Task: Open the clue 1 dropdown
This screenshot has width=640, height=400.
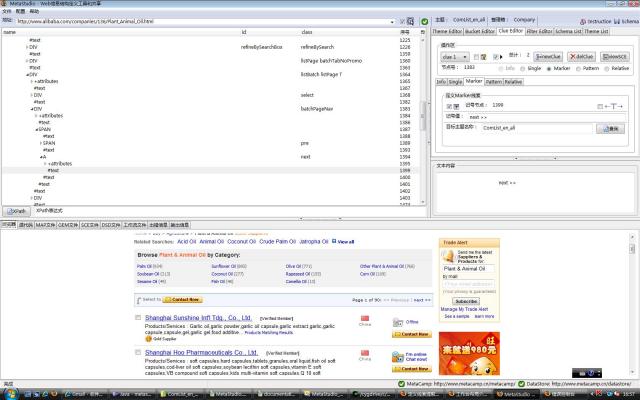Action: pyautogui.click(x=455, y=57)
